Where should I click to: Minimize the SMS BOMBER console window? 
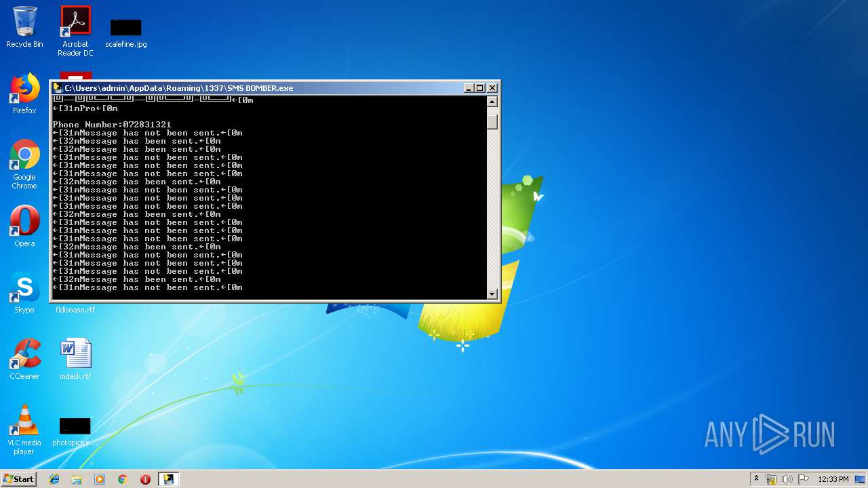click(x=469, y=88)
